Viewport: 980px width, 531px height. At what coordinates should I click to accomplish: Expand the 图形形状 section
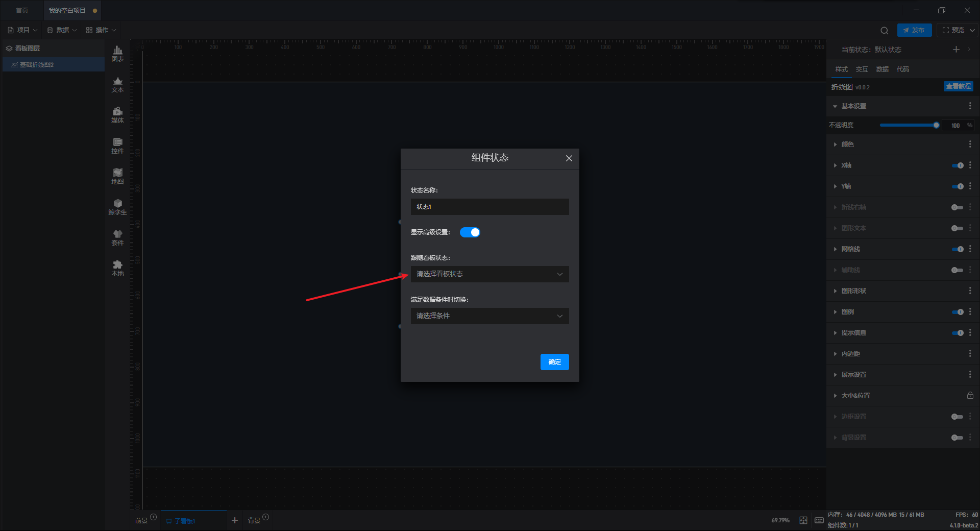(835, 291)
